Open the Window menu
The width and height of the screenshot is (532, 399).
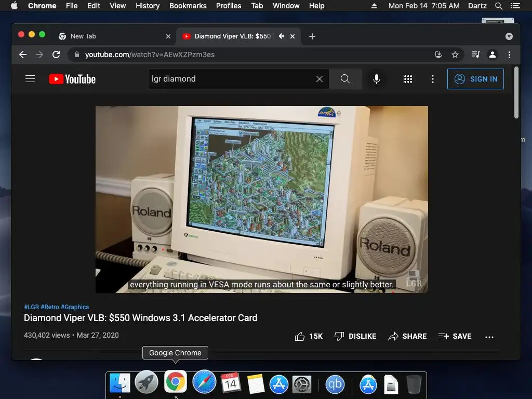(x=286, y=6)
